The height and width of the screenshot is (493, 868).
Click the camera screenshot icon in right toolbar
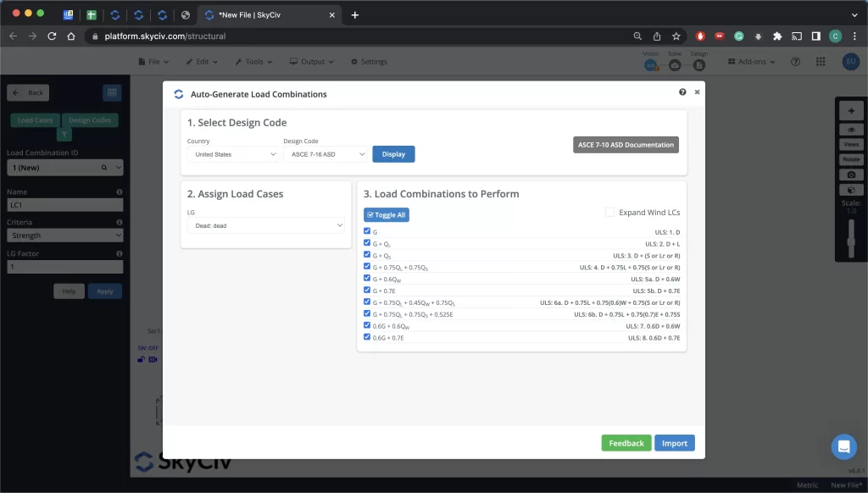click(x=851, y=174)
